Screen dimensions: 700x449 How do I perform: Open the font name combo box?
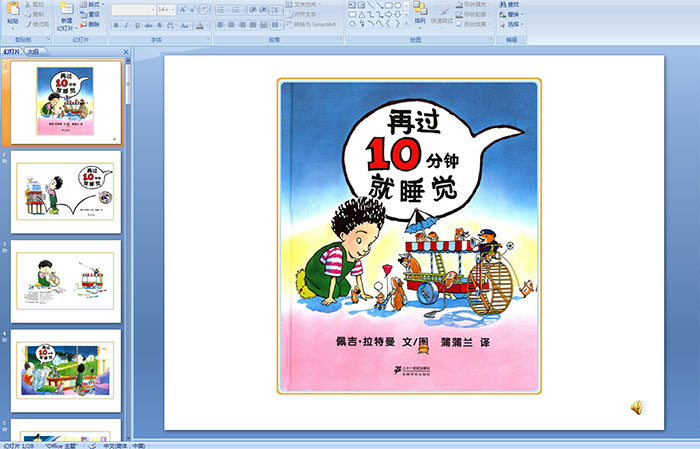tap(133, 9)
